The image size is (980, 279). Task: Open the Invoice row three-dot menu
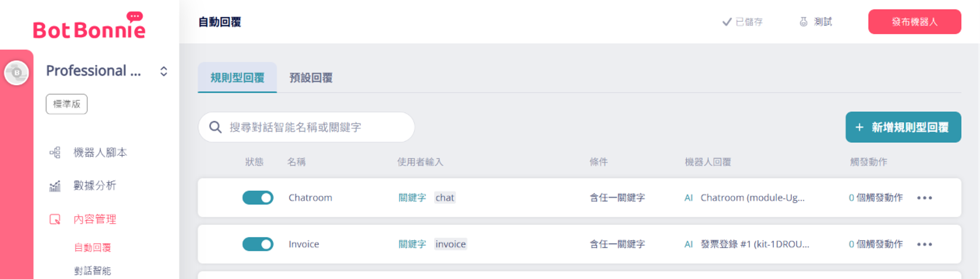click(925, 244)
